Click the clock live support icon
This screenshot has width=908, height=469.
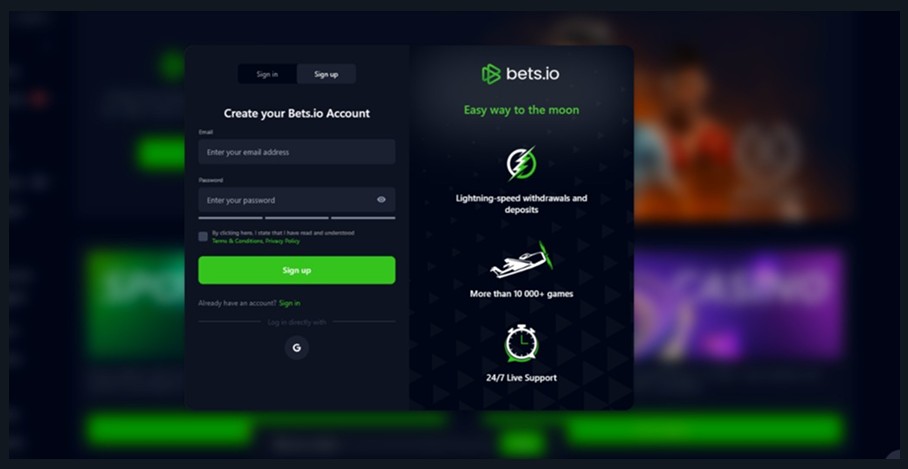click(x=521, y=343)
